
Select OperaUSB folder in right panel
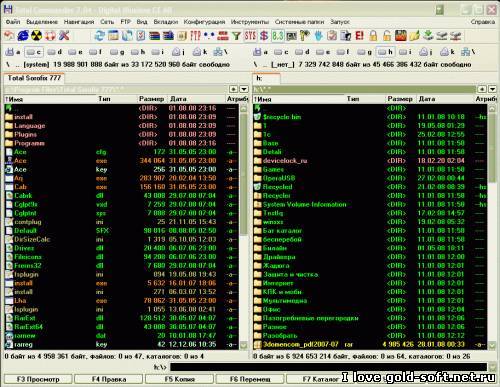370,178
